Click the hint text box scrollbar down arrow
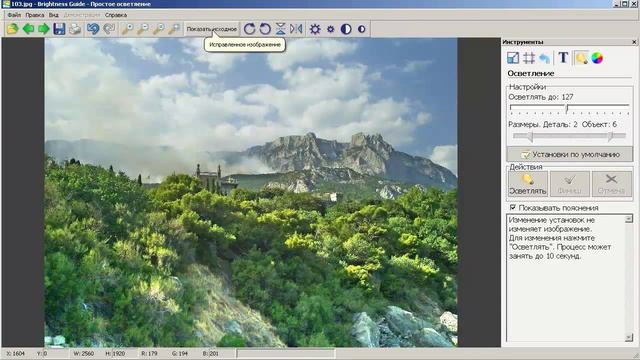 (629, 338)
